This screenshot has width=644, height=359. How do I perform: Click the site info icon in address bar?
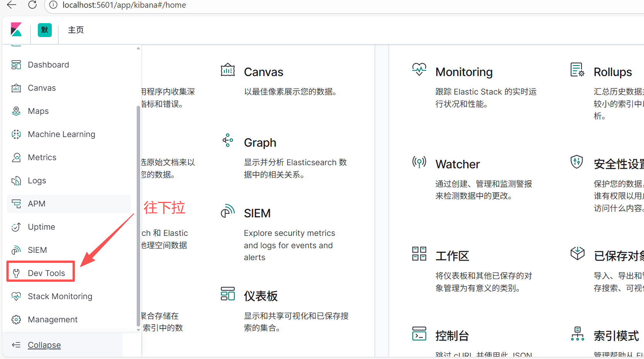pos(54,5)
